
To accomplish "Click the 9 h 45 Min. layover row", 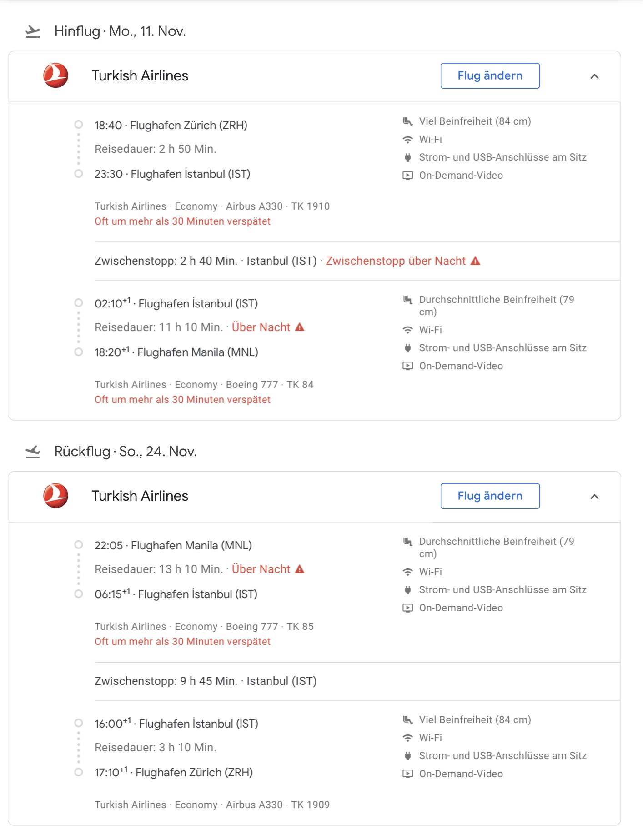I will (x=206, y=681).
